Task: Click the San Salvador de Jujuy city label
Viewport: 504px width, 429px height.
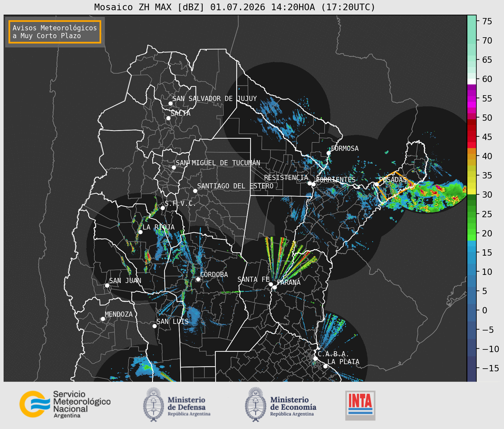Action: click(215, 99)
